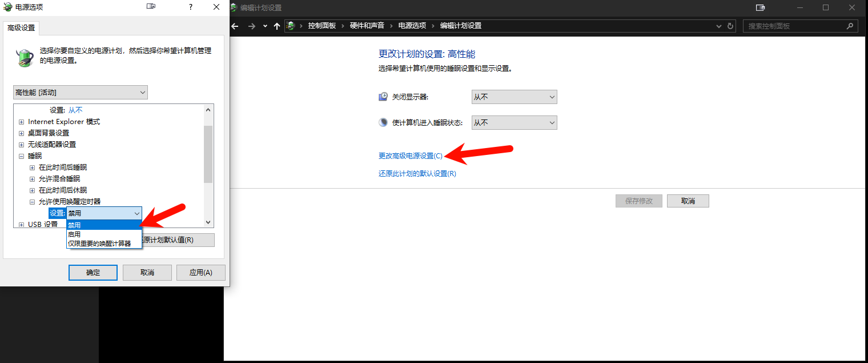Image resolution: width=868 pixels, height=363 pixels.
Task: Expand 无线适配器设置 node
Action: coord(21,145)
